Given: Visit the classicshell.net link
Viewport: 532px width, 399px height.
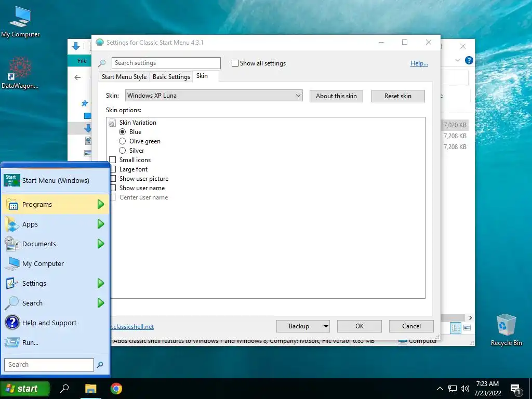Looking at the screenshot, I should coord(132,327).
